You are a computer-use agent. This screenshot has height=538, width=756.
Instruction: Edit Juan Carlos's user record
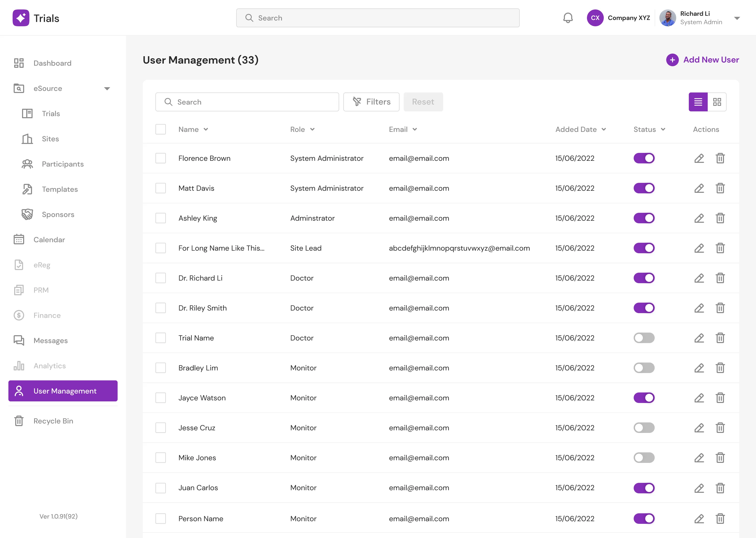click(x=699, y=488)
